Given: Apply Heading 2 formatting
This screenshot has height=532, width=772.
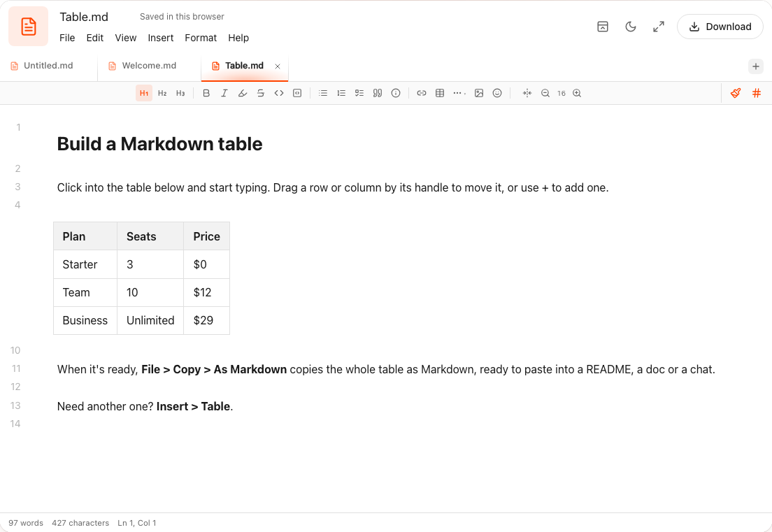Looking at the screenshot, I should (x=162, y=93).
